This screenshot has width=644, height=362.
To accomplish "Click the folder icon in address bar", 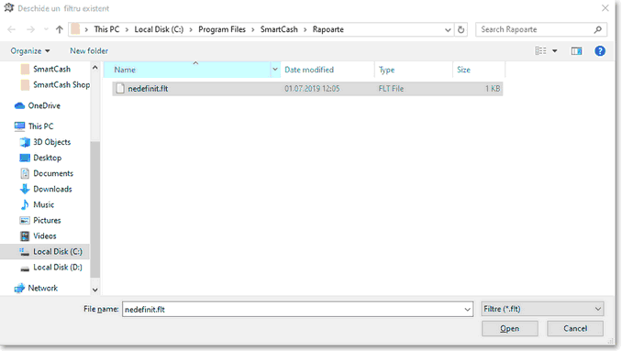I will [75, 29].
